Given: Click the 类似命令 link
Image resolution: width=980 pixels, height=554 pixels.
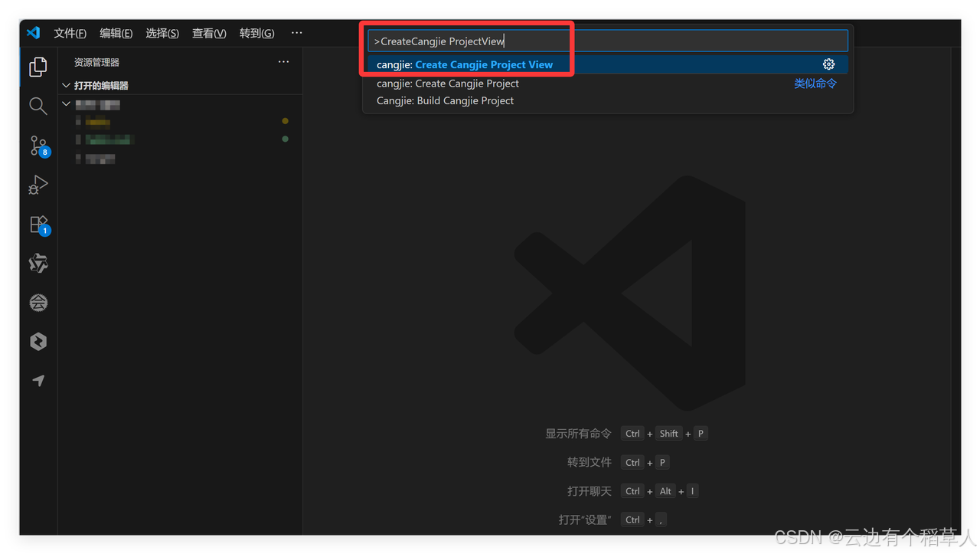Looking at the screenshot, I should pyautogui.click(x=815, y=84).
